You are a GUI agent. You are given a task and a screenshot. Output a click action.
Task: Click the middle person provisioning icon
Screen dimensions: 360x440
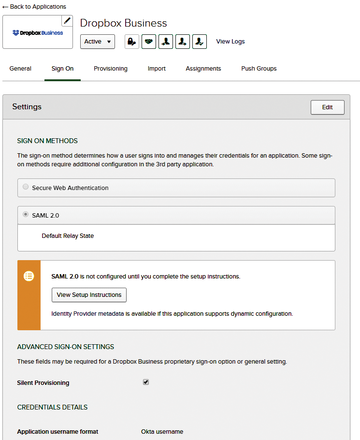183,42
